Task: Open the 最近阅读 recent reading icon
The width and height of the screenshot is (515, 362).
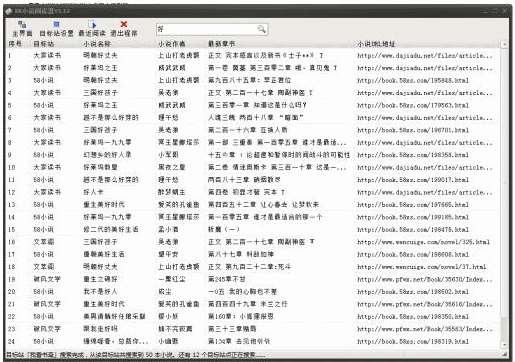Action: (x=92, y=29)
